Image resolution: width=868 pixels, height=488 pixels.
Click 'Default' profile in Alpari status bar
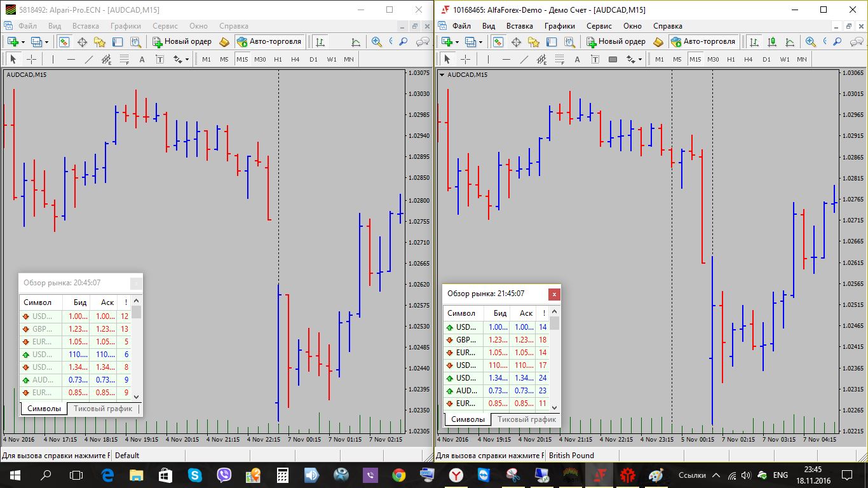tap(127, 455)
